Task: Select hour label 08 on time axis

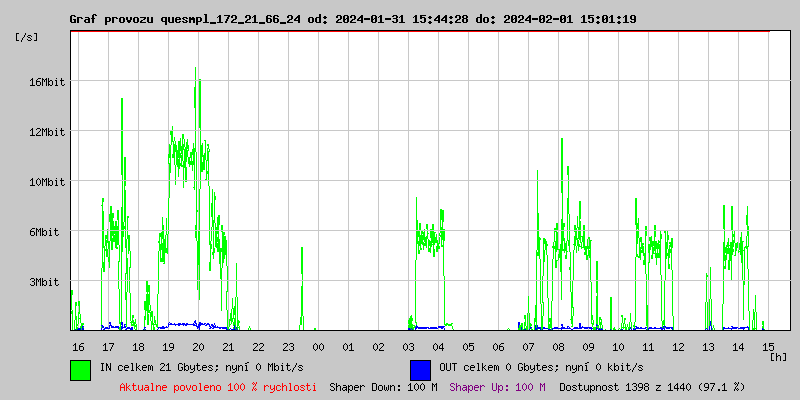Action: [558, 347]
